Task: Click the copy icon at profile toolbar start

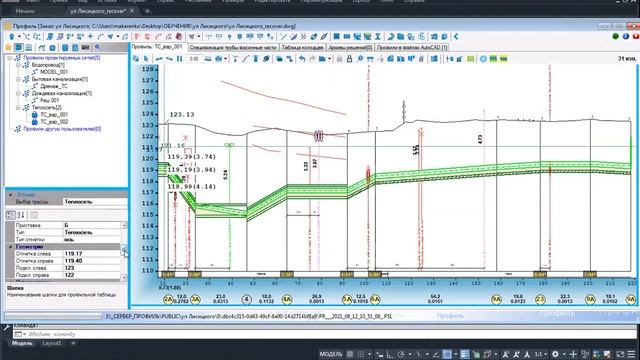Action: (136, 59)
